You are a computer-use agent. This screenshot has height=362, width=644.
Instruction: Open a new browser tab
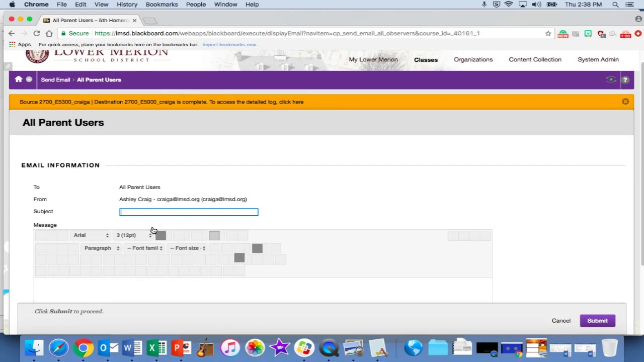(x=150, y=20)
